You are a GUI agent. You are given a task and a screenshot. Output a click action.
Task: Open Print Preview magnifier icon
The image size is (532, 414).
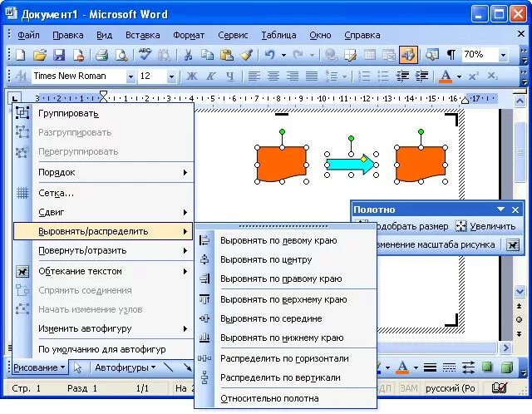tap(121, 55)
